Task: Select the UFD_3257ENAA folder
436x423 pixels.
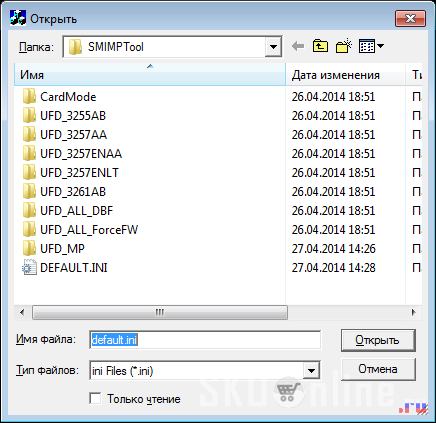Action: click(x=81, y=154)
